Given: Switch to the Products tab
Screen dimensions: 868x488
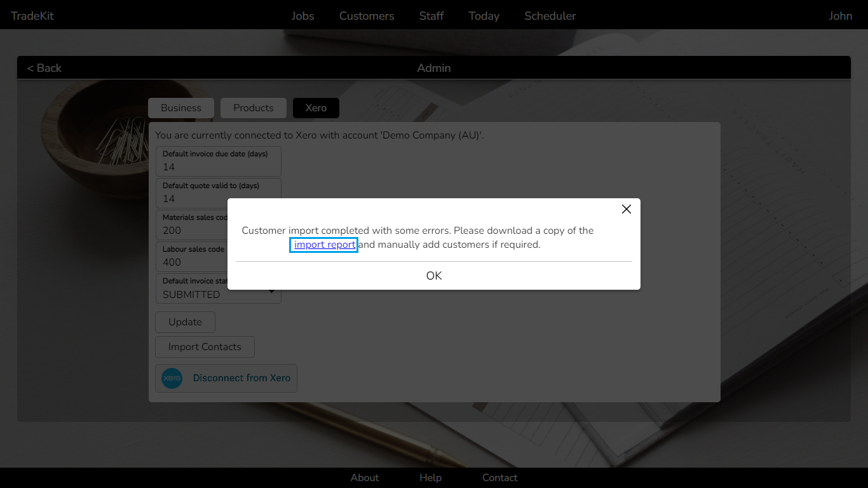Looking at the screenshot, I should click(254, 108).
